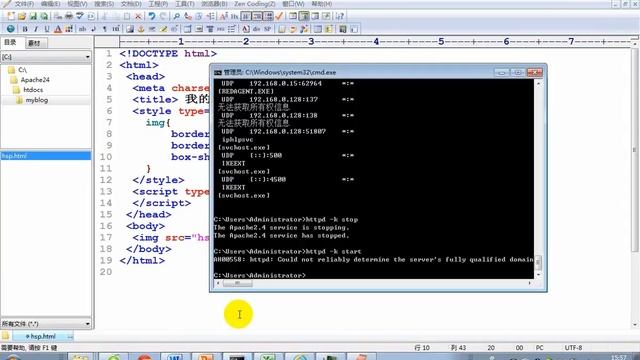Click the red X Delete icon

point(138,16)
